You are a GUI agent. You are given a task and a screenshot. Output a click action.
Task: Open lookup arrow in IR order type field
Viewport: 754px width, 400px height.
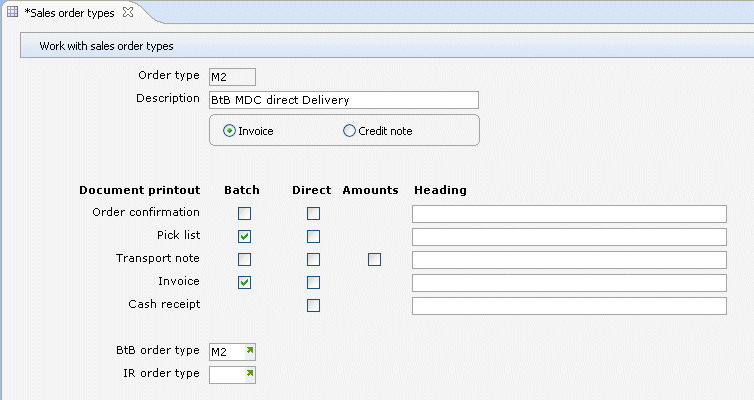pos(250,373)
